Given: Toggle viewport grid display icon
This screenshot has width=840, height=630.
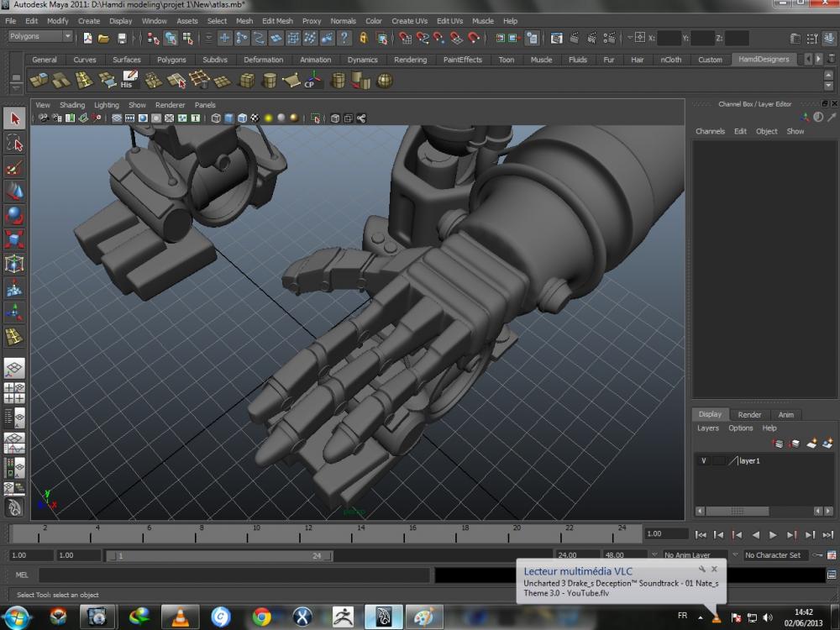Looking at the screenshot, I should point(117,118).
